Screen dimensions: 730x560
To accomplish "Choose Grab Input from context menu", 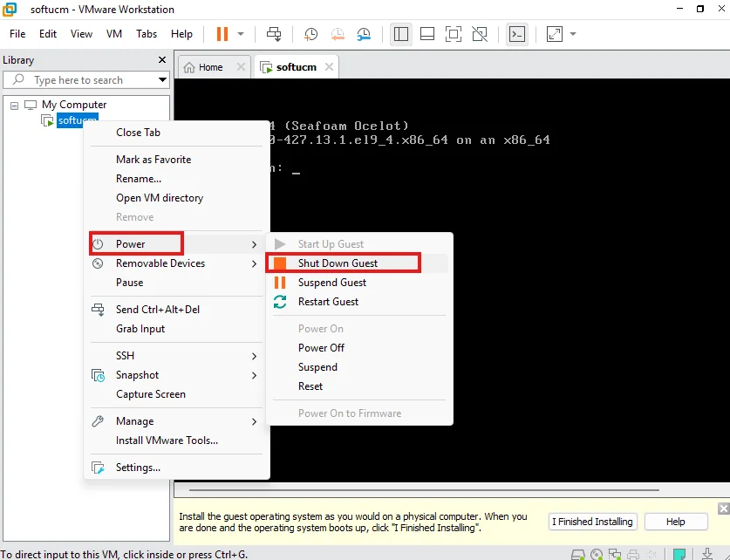I will pyautogui.click(x=140, y=329).
